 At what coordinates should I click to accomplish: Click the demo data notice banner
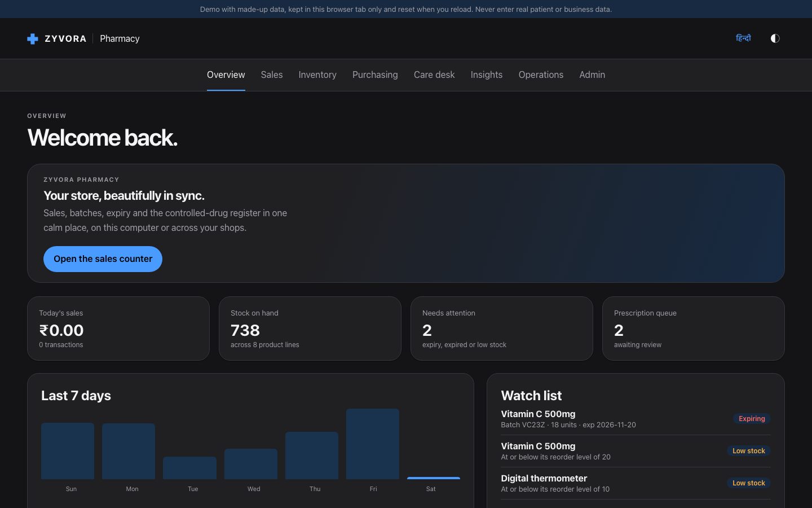point(406,9)
